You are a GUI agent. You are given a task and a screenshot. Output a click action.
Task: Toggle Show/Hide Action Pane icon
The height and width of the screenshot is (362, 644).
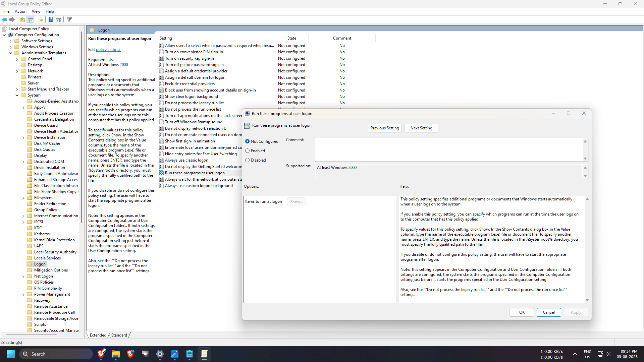tap(59, 20)
